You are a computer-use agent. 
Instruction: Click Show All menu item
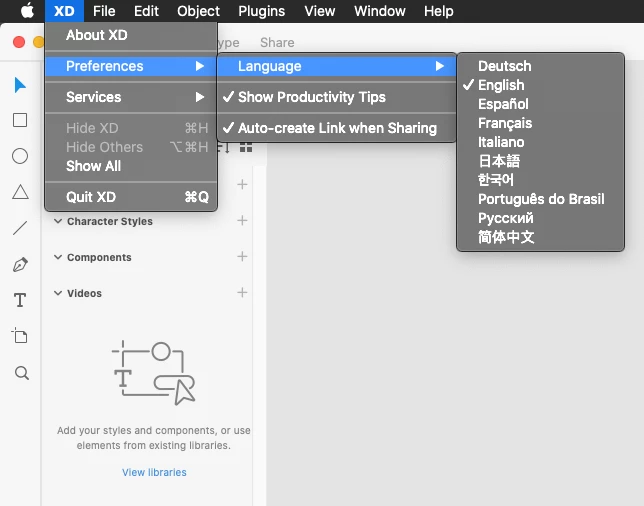click(131, 166)
